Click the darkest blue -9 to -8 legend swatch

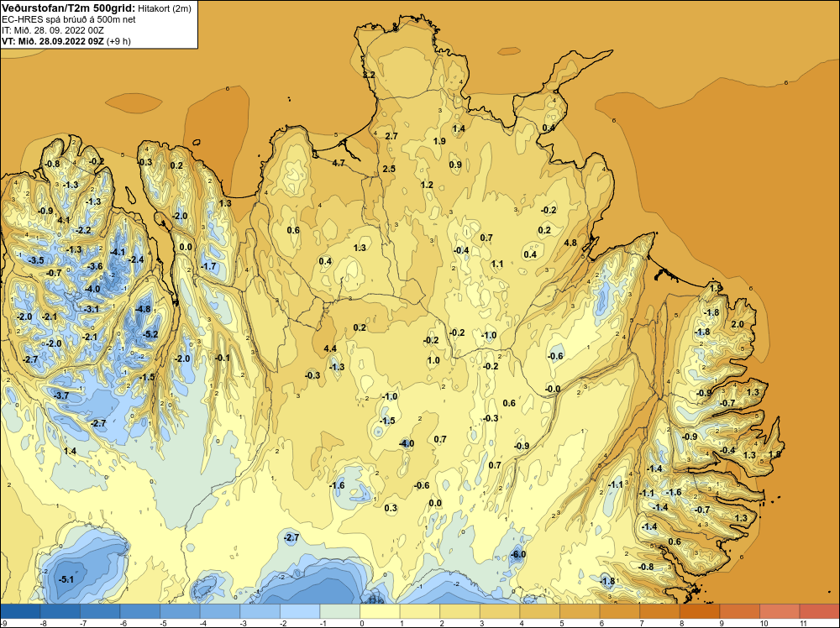[20, 611]
